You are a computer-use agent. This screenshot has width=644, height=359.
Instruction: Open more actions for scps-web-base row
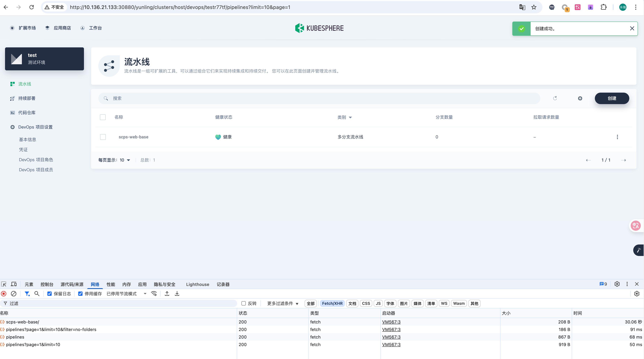click(617, 137)
